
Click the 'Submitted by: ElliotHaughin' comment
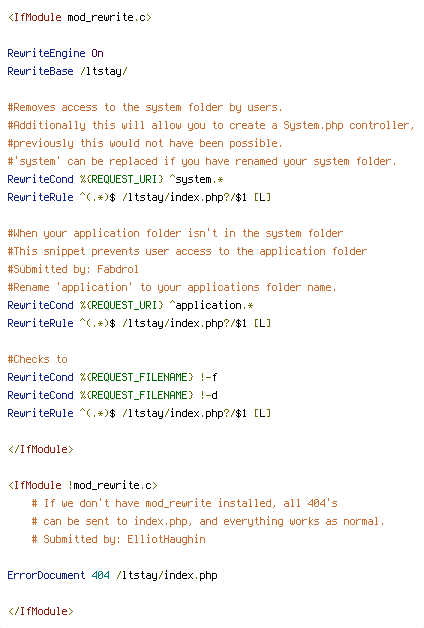tap(119, 539)
